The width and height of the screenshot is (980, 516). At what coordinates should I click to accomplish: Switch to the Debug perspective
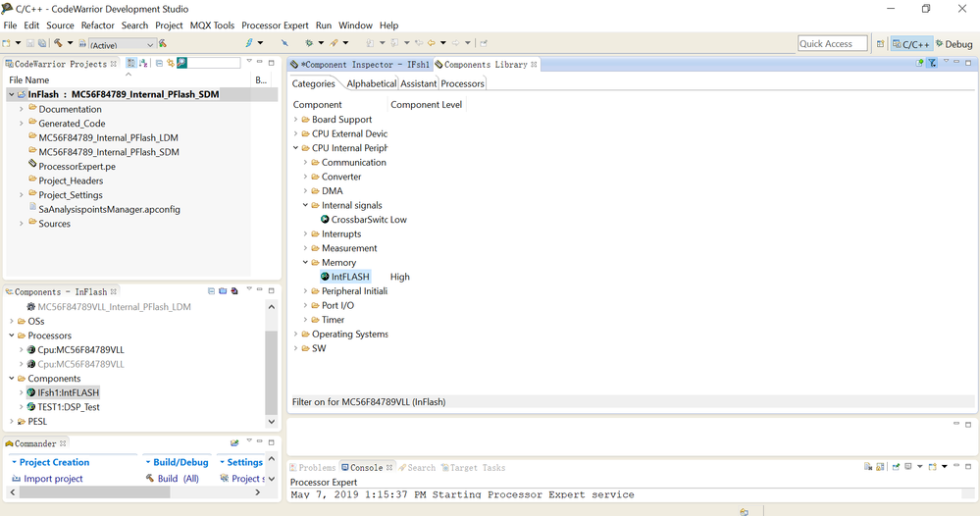point(954,44)
